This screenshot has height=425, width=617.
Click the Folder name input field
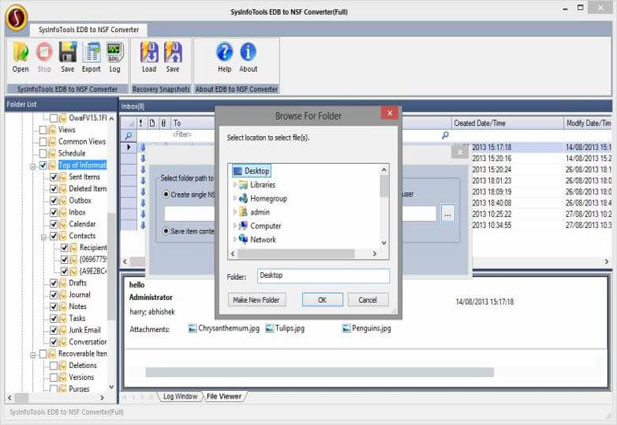click(x=323, y=276)
